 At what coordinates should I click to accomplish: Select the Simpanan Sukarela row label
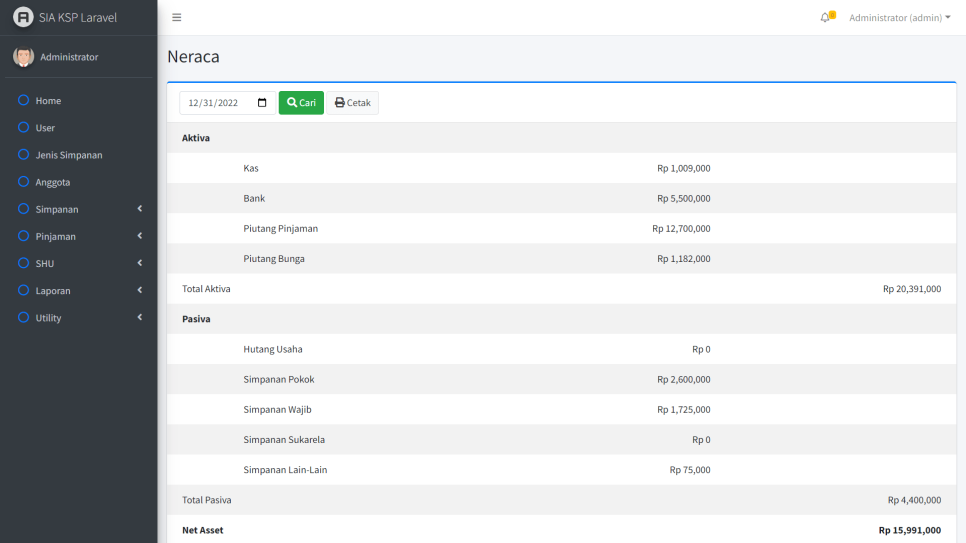tap(284, 440)
